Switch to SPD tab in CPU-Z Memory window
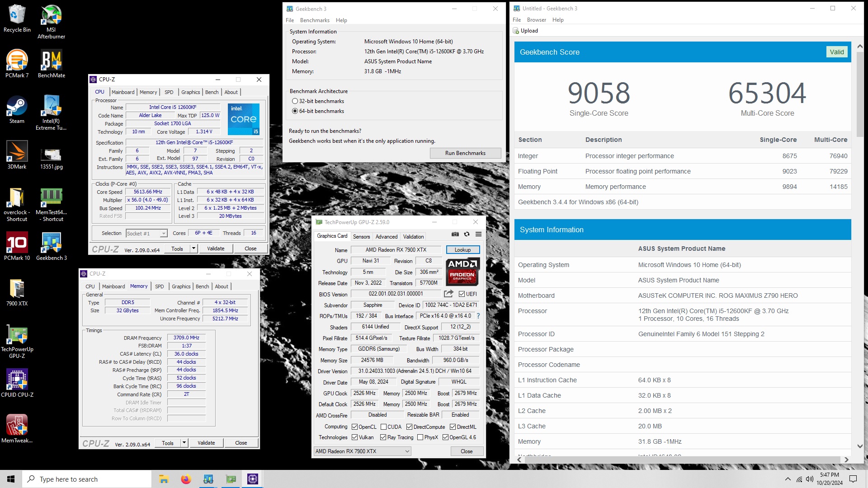Screen dimensions: 868x488 (x=160, y=286)
